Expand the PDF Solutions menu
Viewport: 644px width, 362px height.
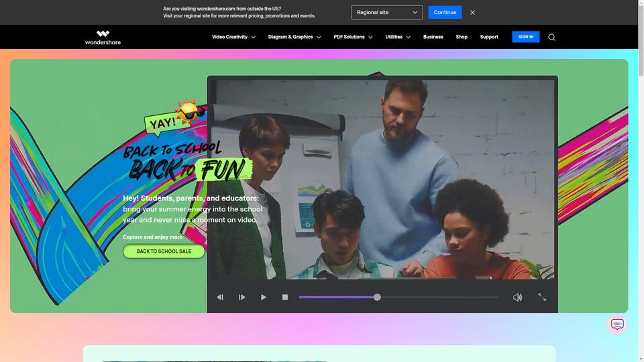(x=353, y=37)
